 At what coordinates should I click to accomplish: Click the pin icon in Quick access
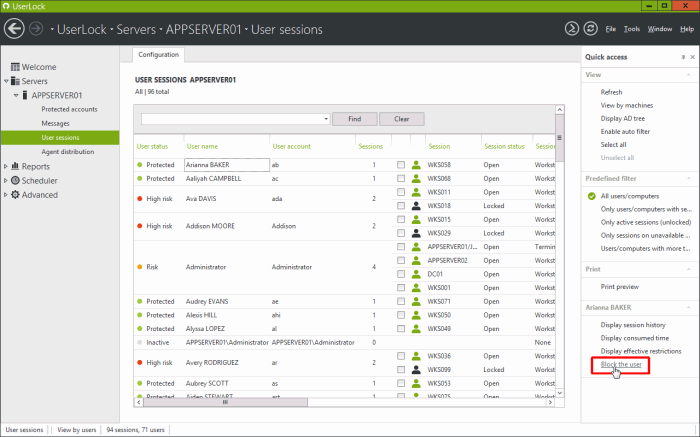coord(683,57)
